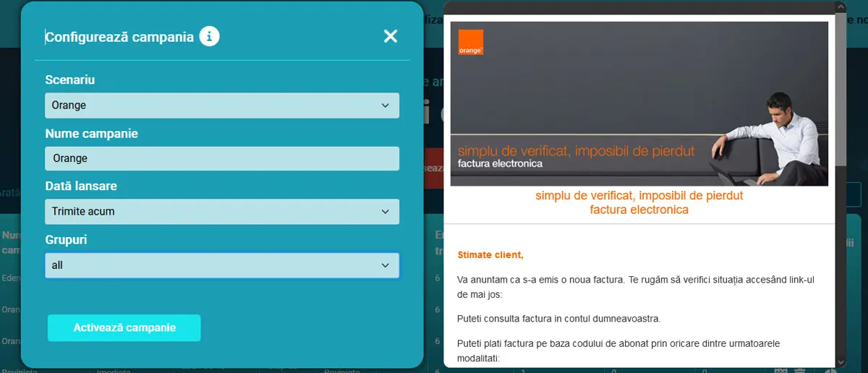Click the orange 'factura electronica' heading below banner

[x=639, y=210]
